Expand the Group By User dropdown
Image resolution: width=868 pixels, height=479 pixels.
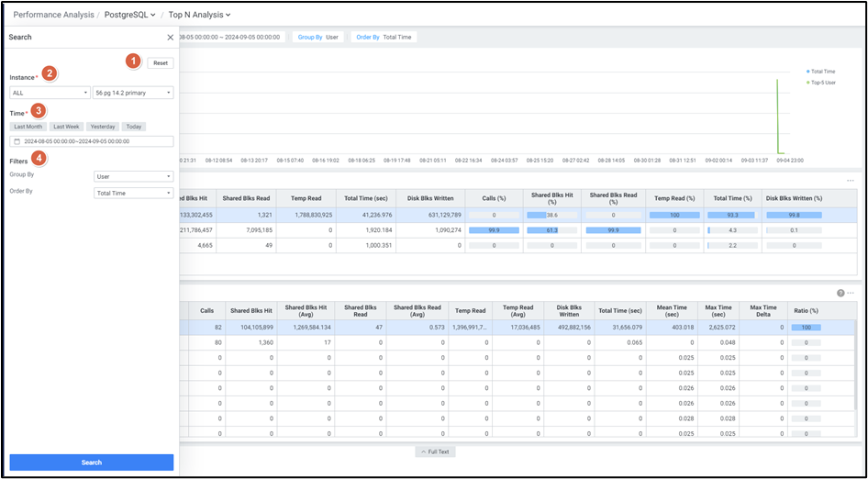coord(133,176)
